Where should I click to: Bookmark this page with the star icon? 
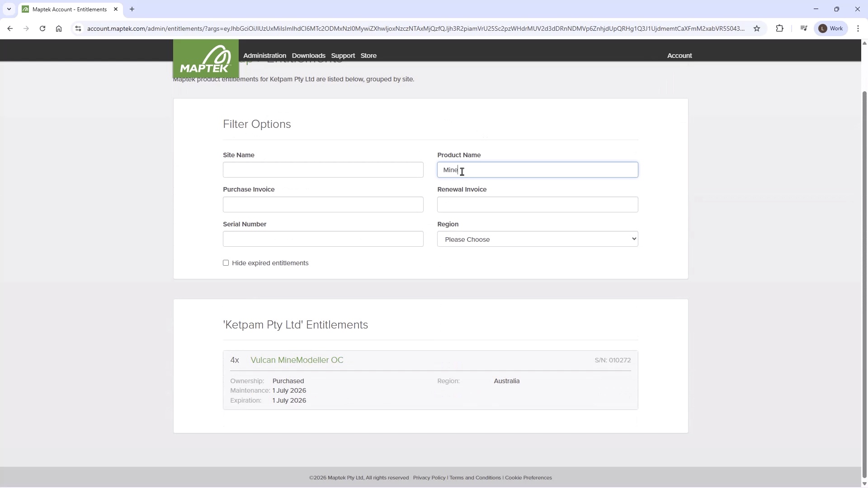point(757,28)
